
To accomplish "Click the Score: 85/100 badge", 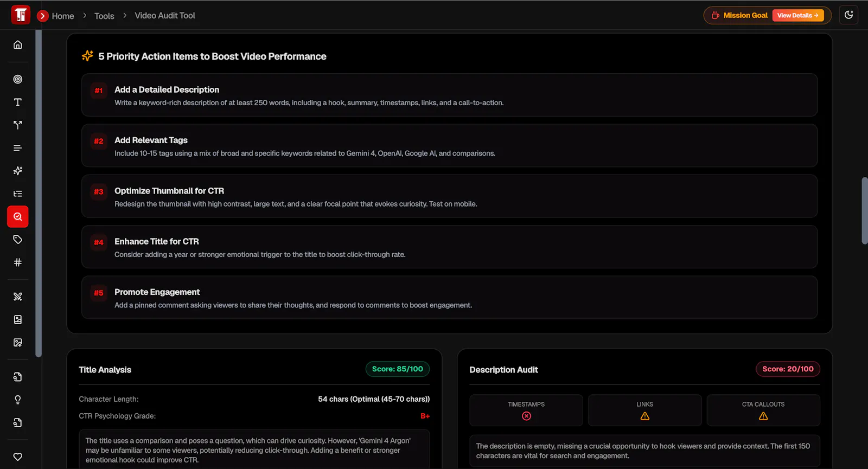I will click(x=398, y=369).
